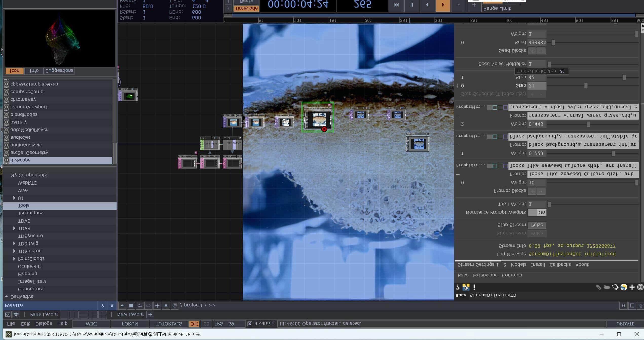Click the operator info exclamation icon
The image size is (644, 340).
coord(474,287)
